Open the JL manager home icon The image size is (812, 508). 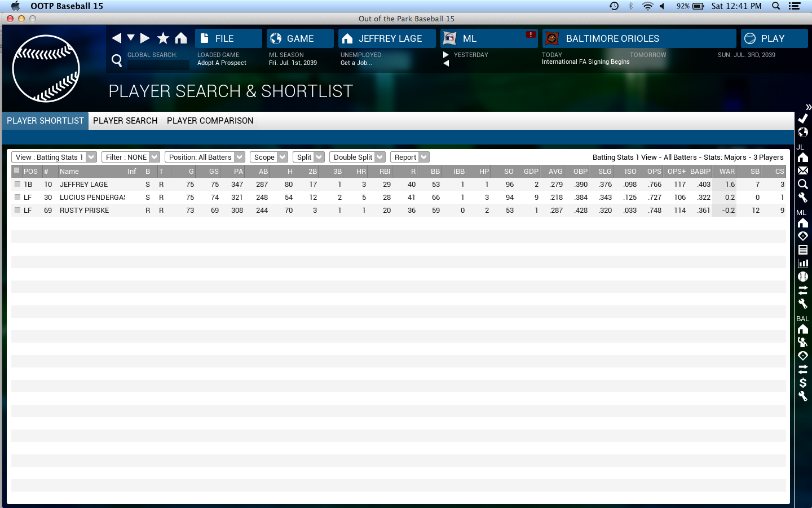(803, 157)
